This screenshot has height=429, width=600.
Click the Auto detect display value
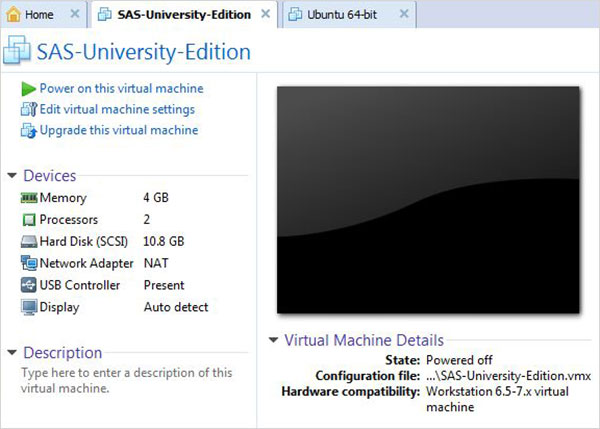coord(176,307)
